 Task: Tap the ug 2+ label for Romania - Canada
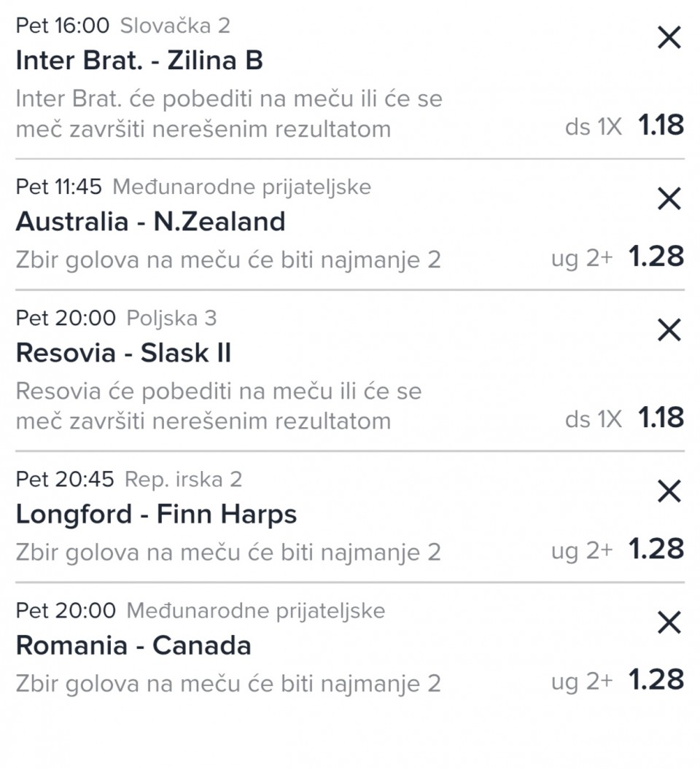[583, 682]
